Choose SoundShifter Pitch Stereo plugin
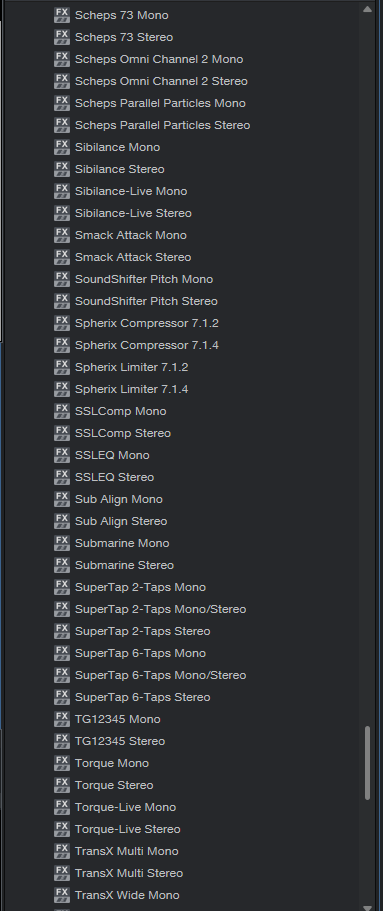383x911 pixels. 146,302
